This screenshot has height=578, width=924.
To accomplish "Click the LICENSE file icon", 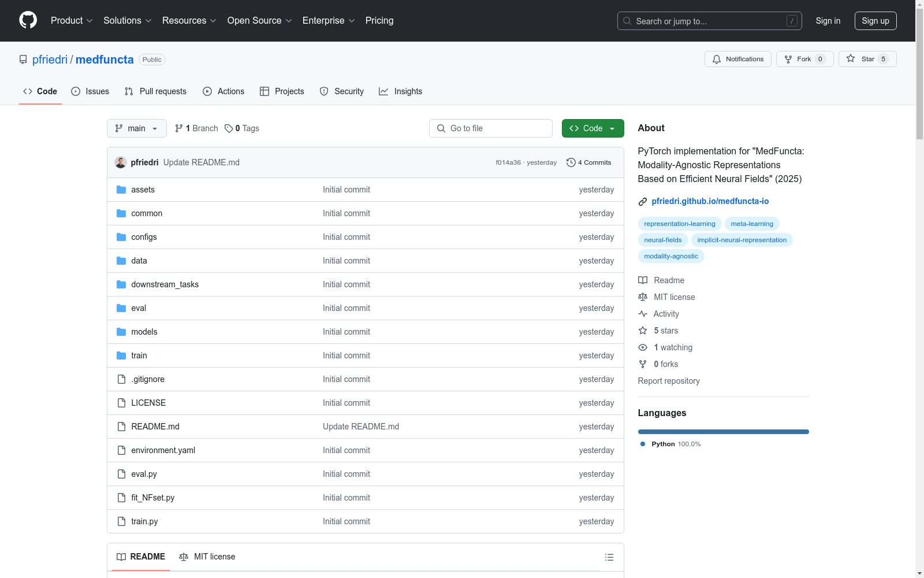I will 121,403.
